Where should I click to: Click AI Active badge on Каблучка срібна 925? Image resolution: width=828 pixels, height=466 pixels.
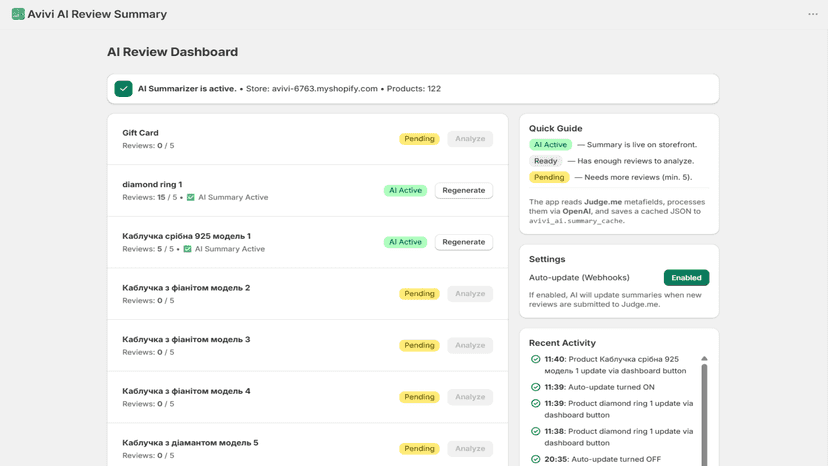[405, 242]
